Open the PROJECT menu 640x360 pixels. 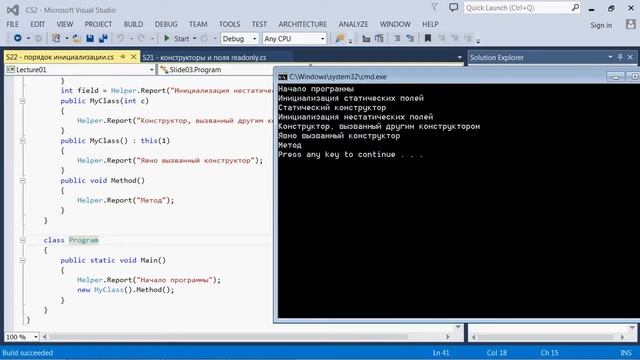tap(98, 24)
